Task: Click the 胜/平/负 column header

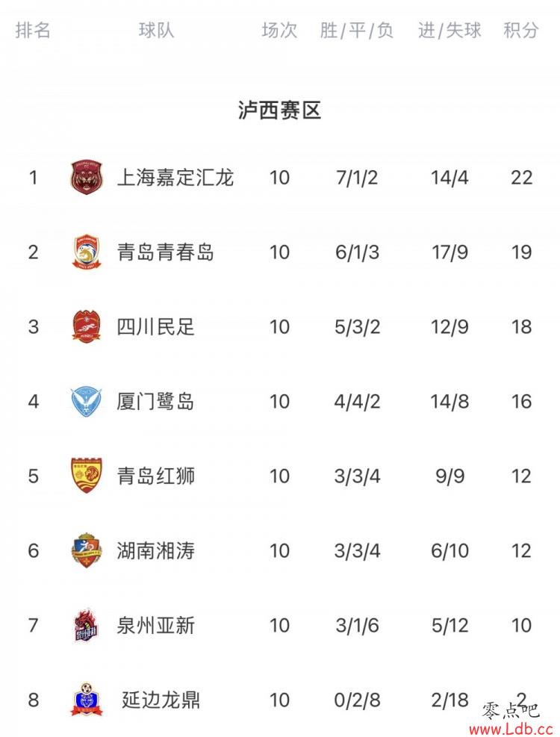Action: coord(356,30)
